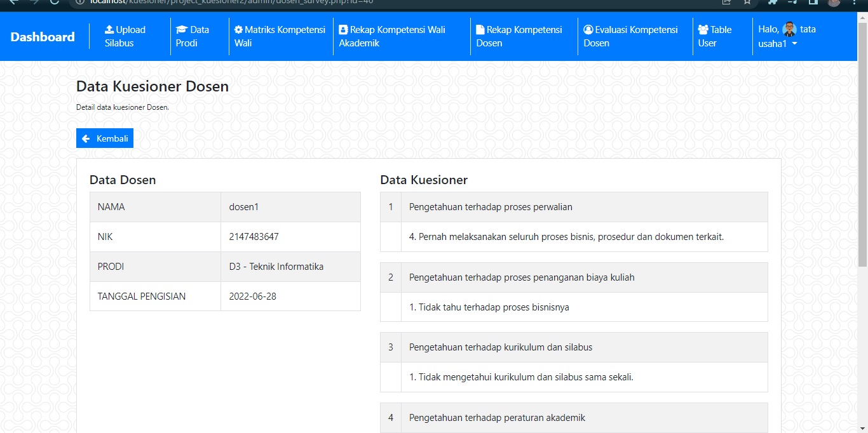Click the NIK label cell

pyautogui.click(x=156, y=237)
